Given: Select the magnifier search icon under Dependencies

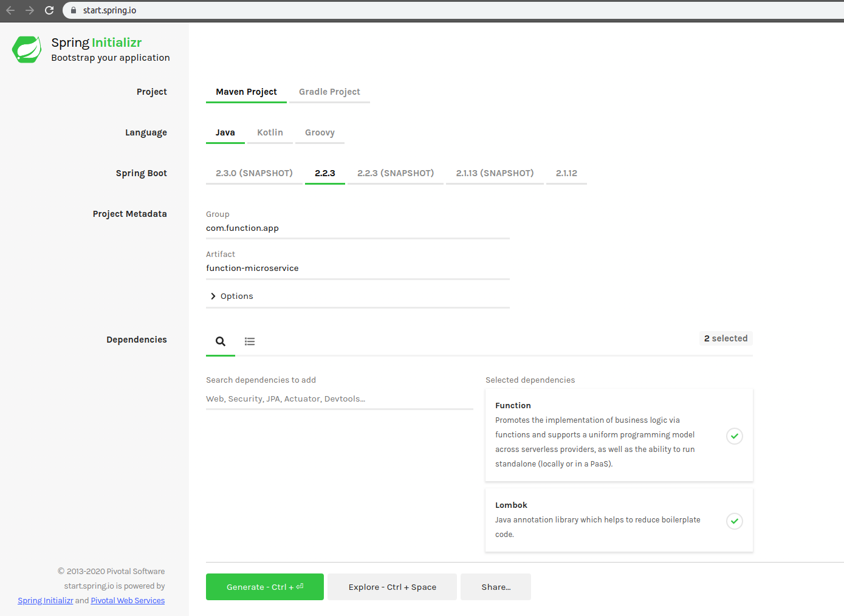Looking at the screenshot, I should pyautogui.click(x=220, y=341).
